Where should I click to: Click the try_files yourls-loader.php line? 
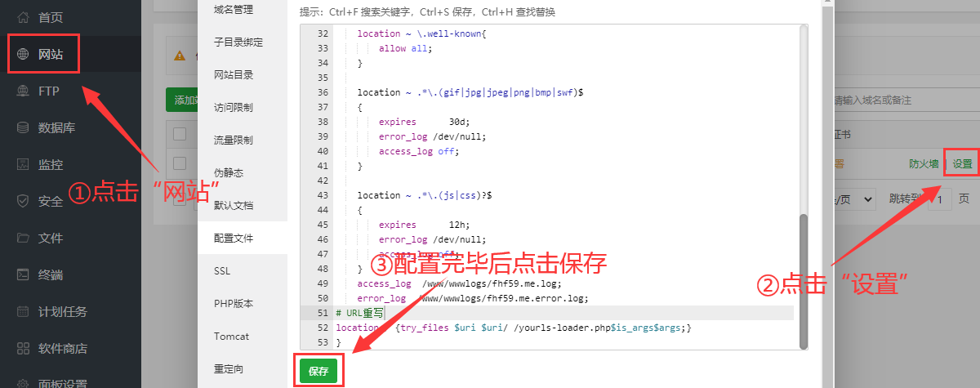point(514,328)
